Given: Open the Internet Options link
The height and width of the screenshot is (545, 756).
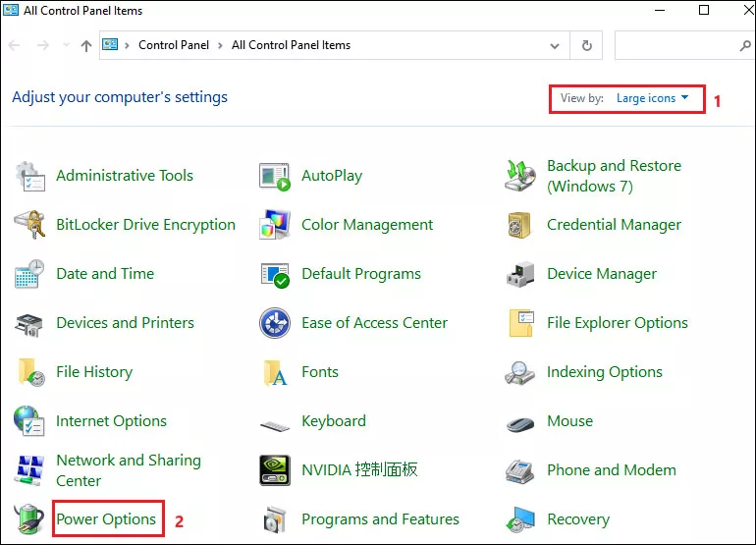Looking at the screenshot, I should tap(111, 421).
